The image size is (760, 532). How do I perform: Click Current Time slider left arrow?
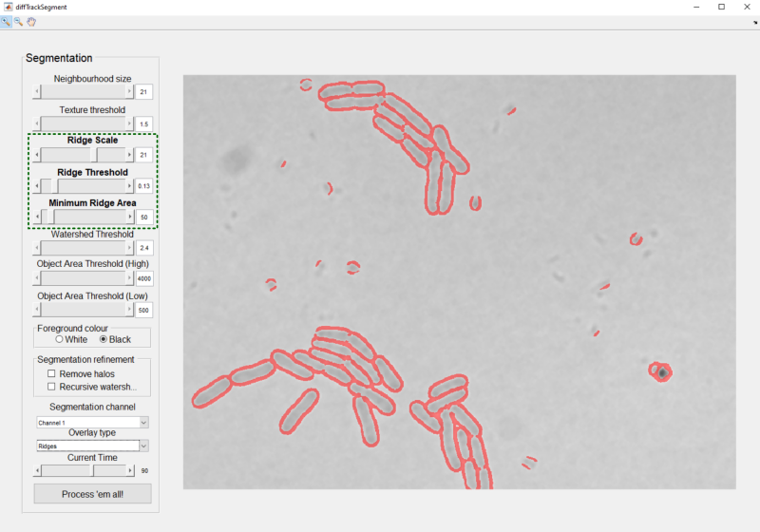[x=37, y=470]
